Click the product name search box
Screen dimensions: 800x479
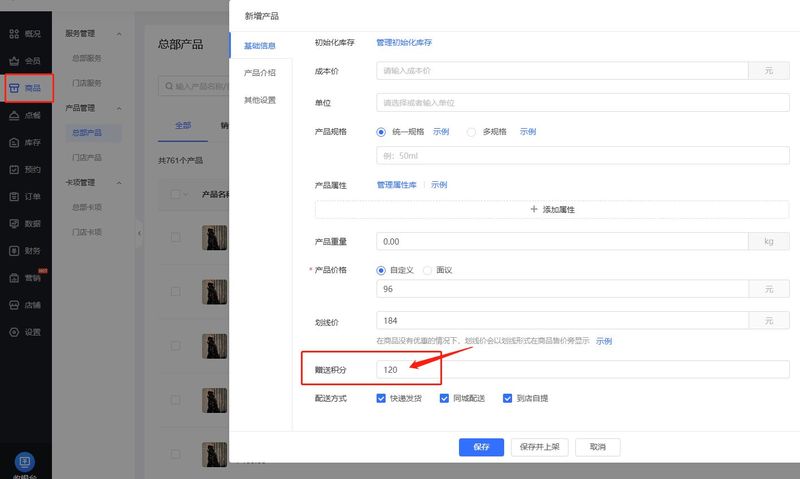[x=194, y=86]
